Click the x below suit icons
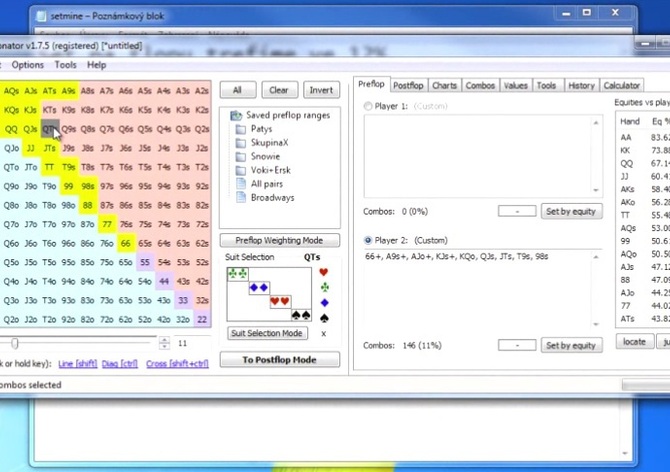670x472 pixels. tap(323, 334)
